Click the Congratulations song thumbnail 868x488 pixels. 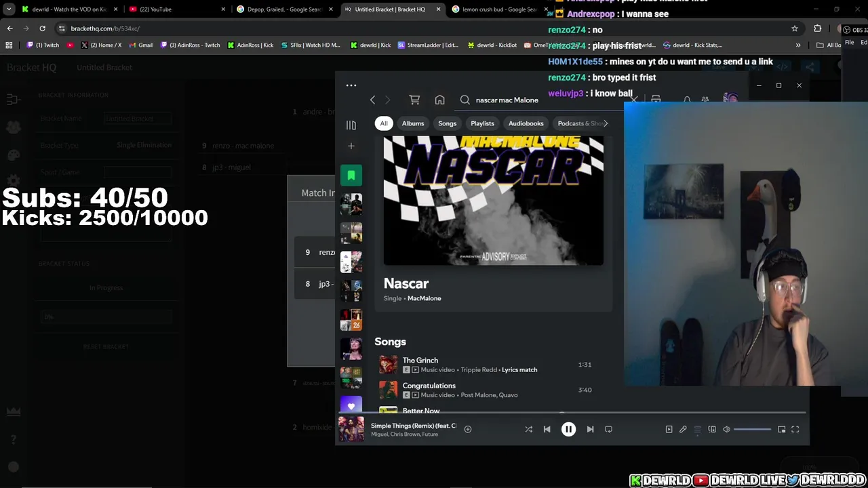click(x=388, y=390)
